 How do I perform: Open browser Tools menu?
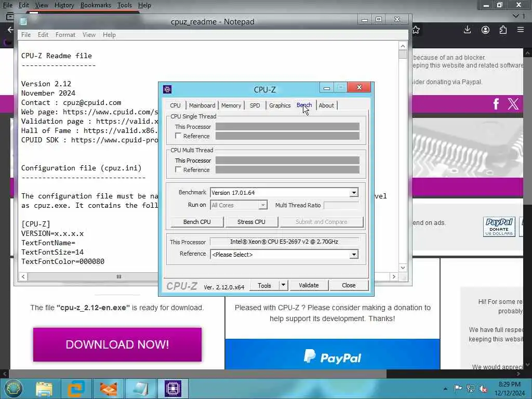click(125, 5)
